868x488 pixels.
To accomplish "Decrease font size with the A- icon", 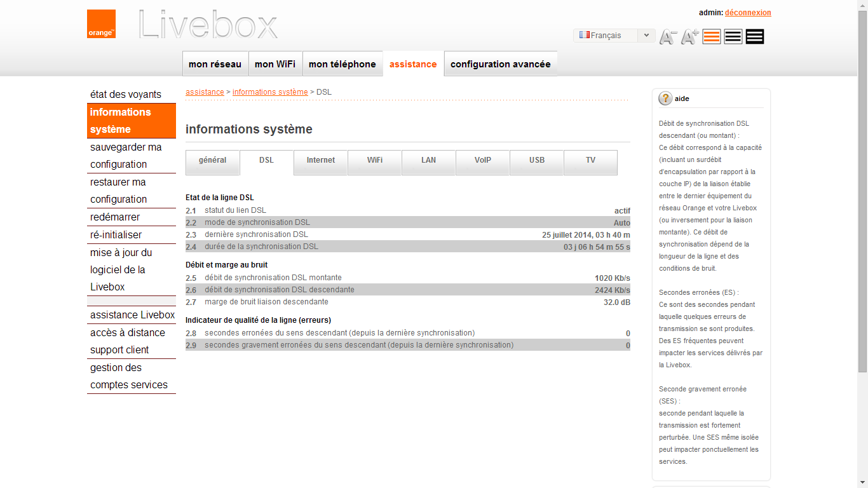I will point(668,37).
